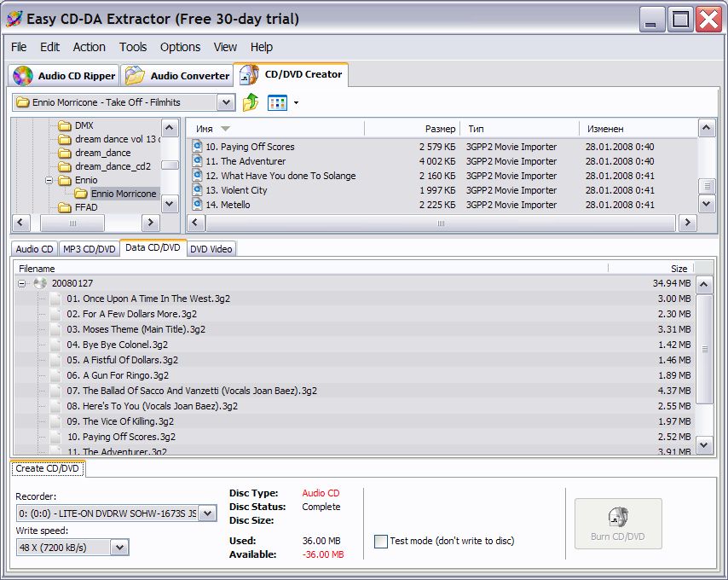728x580 pixels.
Task: Click the Create CD/DVD tab
Action: point(48,468)
